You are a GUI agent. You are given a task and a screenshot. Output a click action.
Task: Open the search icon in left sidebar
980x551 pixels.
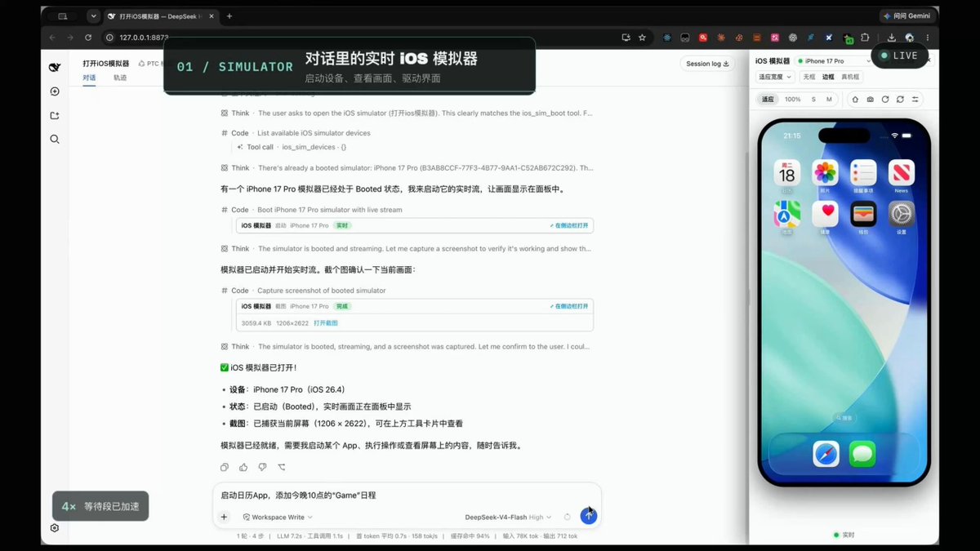[55, 140]
